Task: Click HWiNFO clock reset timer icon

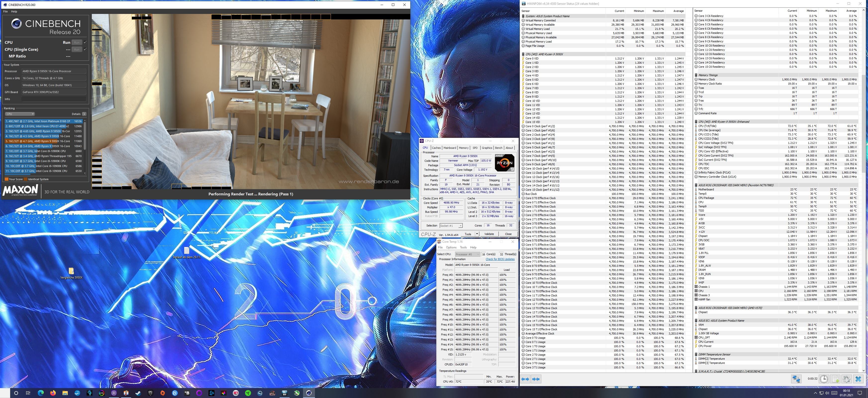Action: tap(824, 379)
